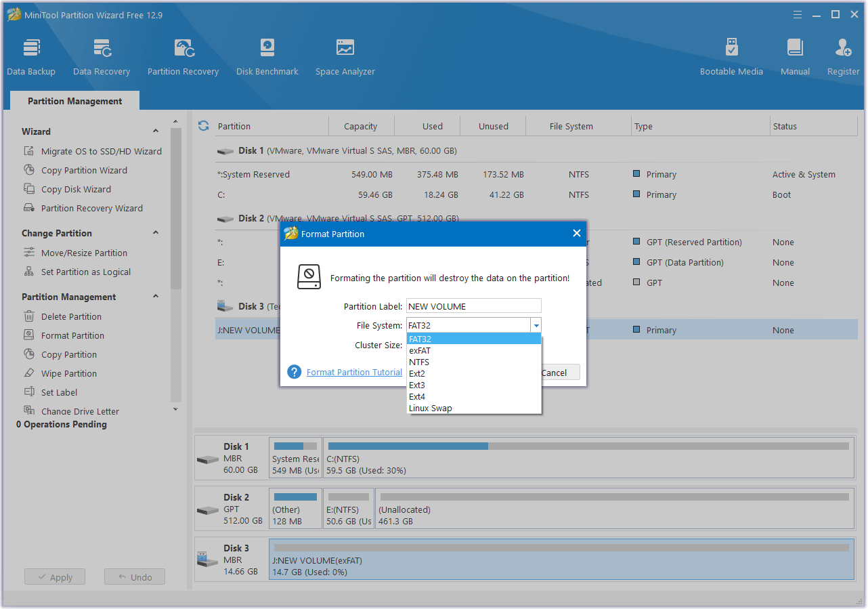Image resolution: width=868 pixels, height=609 pixels.
Task: Select C:(NTFS) block in disk map
Action: click(x=588, y=459)
